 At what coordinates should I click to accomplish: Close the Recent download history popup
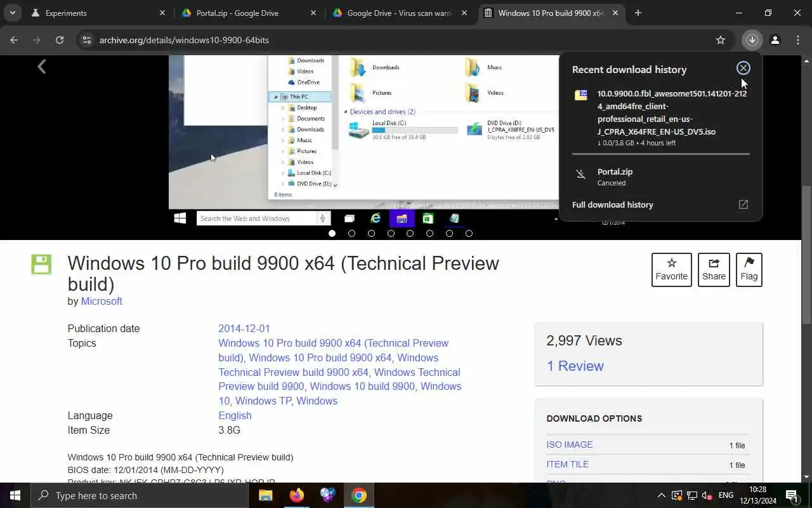pyautogui.click(x=743, y=68)
